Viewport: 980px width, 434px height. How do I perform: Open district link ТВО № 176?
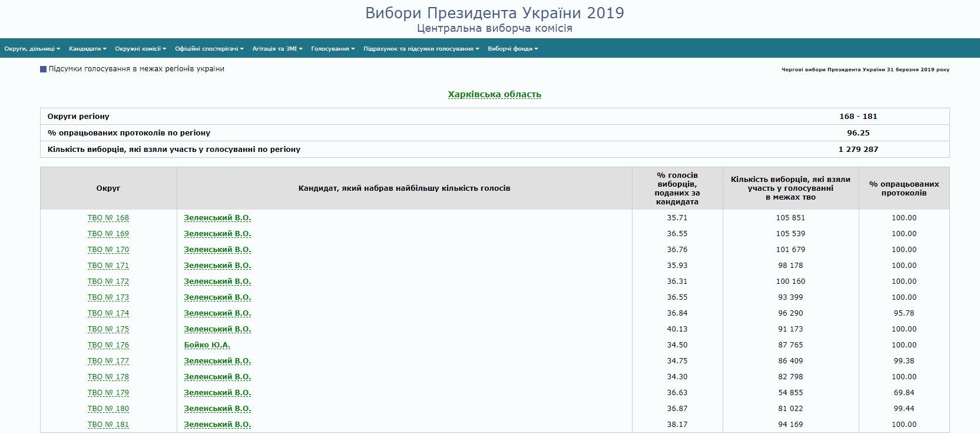click(x=108, y=345)
